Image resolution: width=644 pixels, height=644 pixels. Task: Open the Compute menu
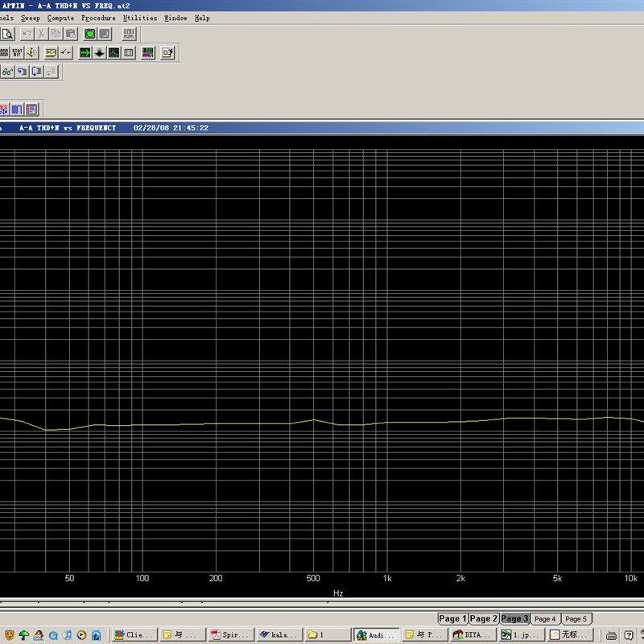pos(60,18)
